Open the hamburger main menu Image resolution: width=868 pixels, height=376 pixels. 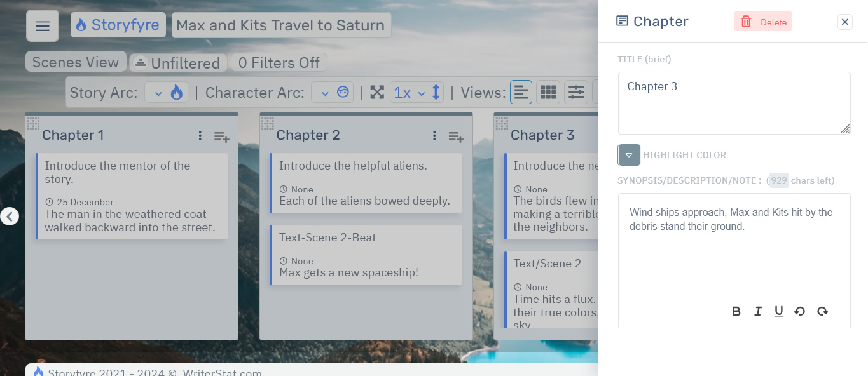pos(43,26)
